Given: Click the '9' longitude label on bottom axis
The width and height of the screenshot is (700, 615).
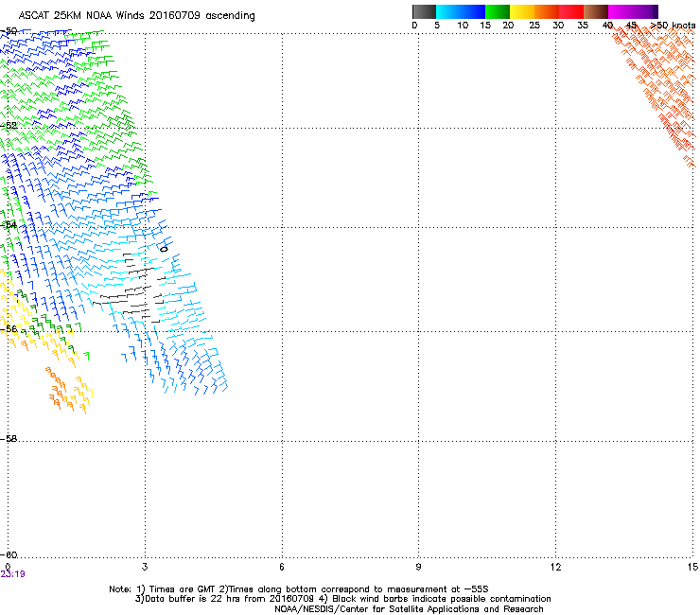Looking at the screenshot, I should (x=418, y=567).
